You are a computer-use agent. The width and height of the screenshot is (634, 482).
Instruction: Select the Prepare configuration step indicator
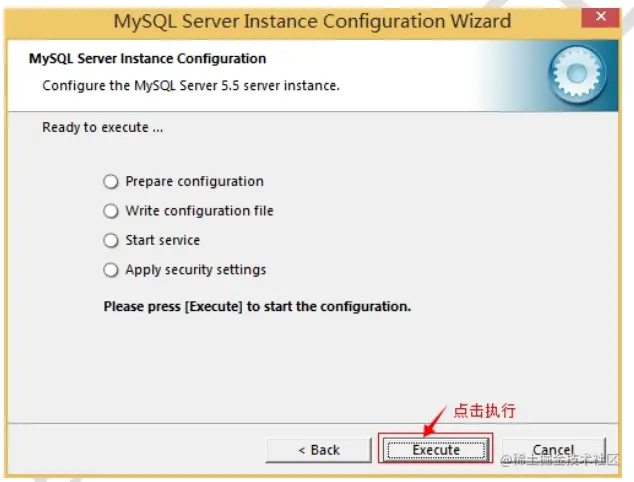click(x=111, y=182)
